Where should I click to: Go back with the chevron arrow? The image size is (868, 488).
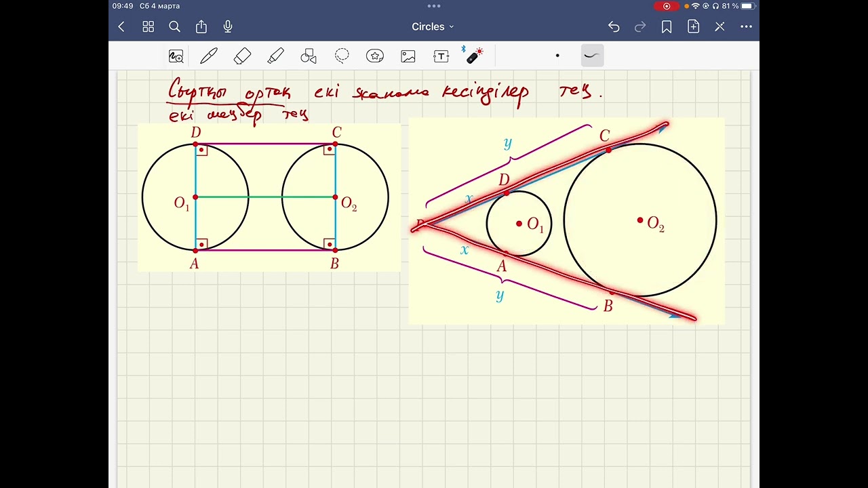(121, 26)
